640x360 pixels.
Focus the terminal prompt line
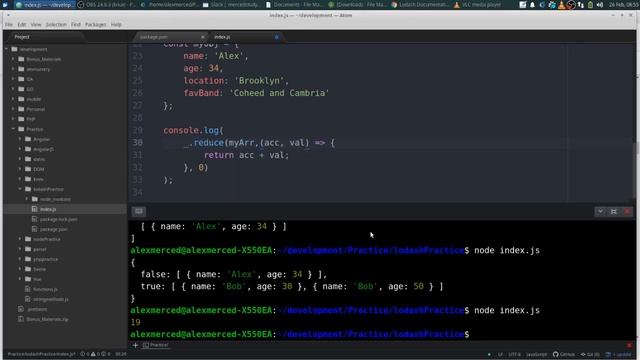pos(300,334)
